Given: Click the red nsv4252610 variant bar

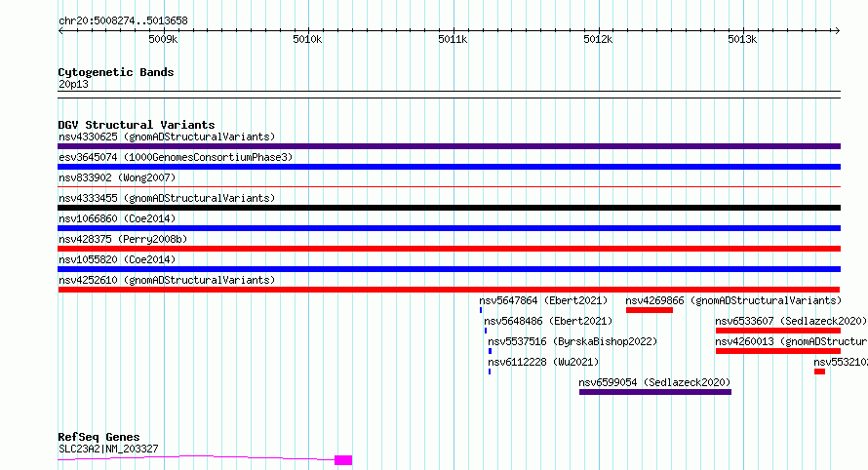Looking at the screenshot, I should point(449,290).
